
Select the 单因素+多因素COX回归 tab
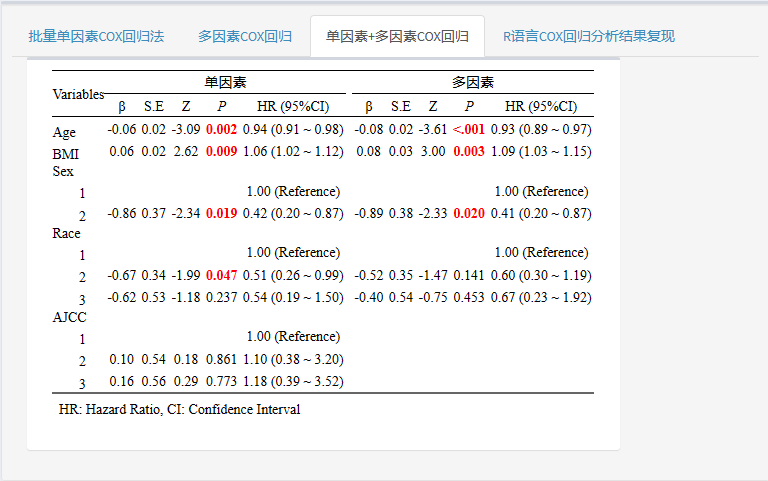[x=397, y=37]
